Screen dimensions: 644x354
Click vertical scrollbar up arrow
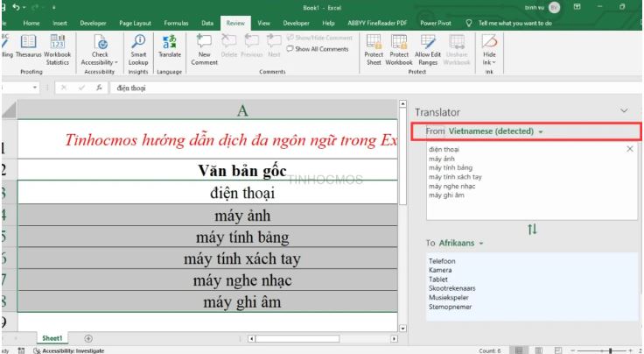point(402,104)
